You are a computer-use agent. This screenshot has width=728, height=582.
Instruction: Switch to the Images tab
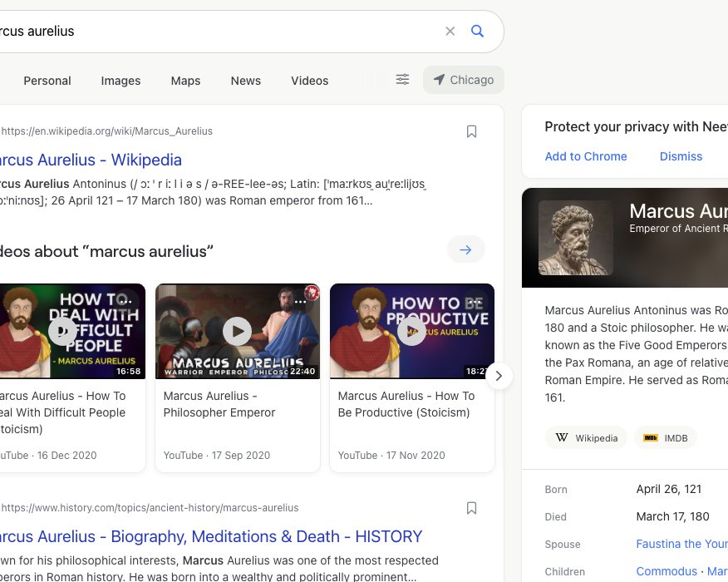pos(121,81)
